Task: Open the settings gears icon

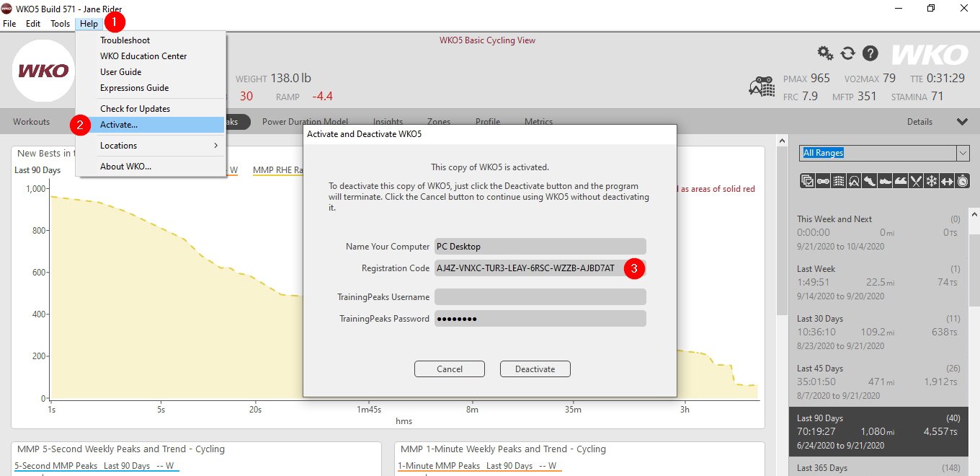Action: pos(825,53)
